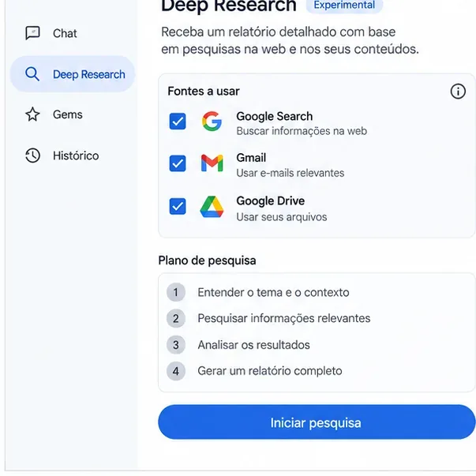Open the Chat section in sidebar

[x=65, y=33]
